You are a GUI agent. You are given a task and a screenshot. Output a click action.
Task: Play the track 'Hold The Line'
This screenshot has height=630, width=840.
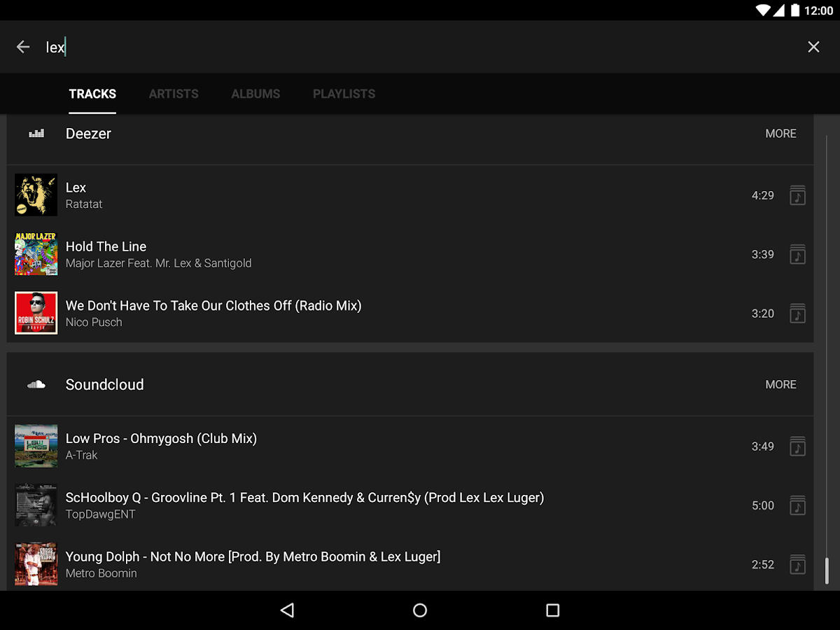(x=106, y=246)
